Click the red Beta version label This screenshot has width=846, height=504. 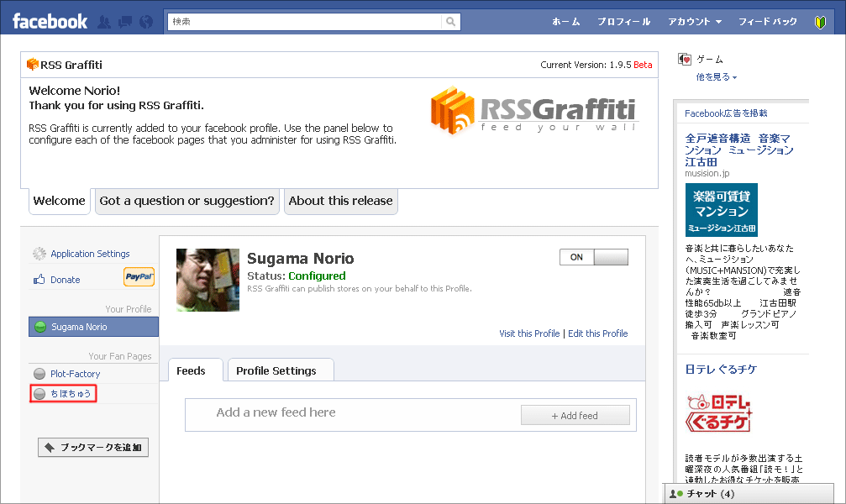tap(643, 65)
